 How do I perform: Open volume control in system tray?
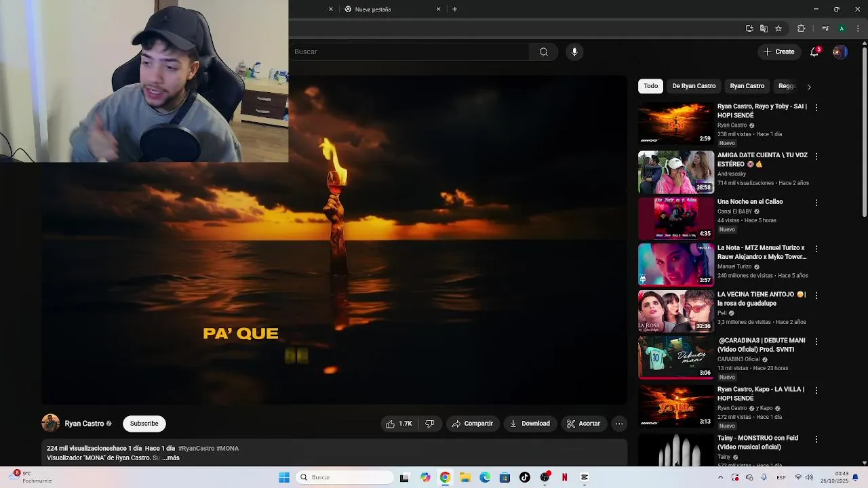(x=810, y=477)
